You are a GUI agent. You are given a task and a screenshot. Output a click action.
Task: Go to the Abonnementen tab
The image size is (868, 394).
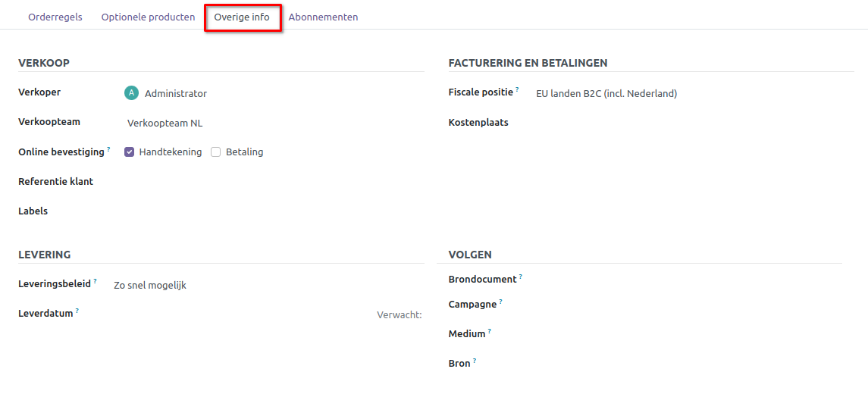[323, 17]
